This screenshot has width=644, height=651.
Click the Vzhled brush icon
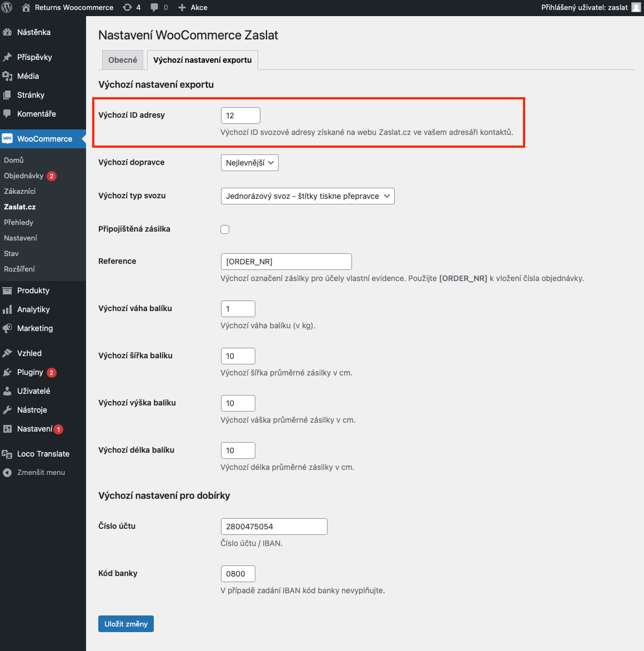[7, 353]
